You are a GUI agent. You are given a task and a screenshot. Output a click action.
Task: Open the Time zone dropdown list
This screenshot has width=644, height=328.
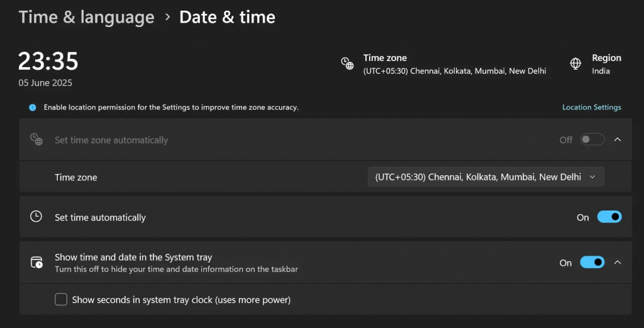click(x=486, y=177)
